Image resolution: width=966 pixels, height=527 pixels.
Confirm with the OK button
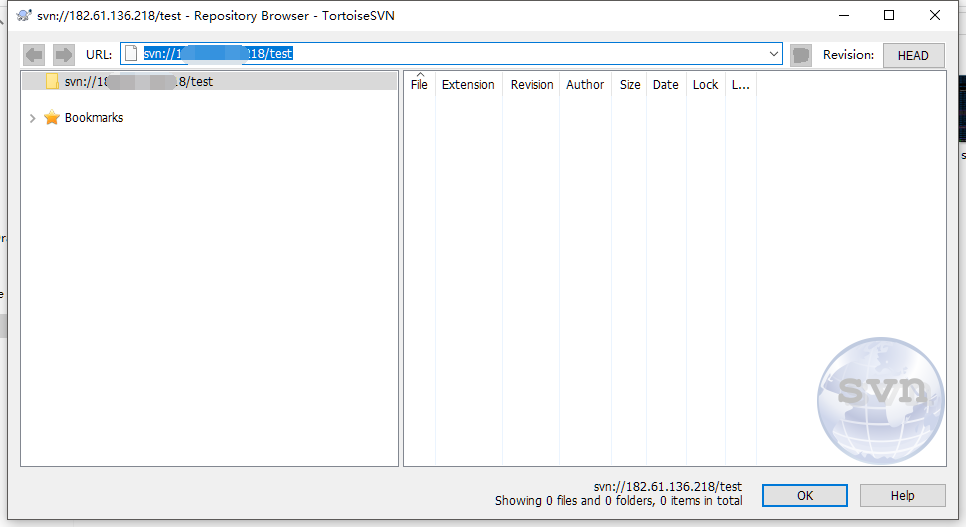pos(805,496)
